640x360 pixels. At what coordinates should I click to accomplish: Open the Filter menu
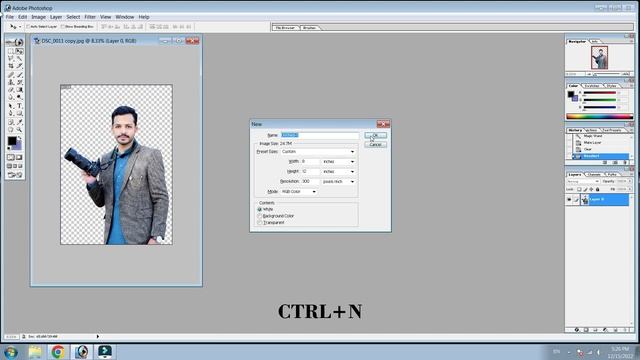tap(90, 17)
